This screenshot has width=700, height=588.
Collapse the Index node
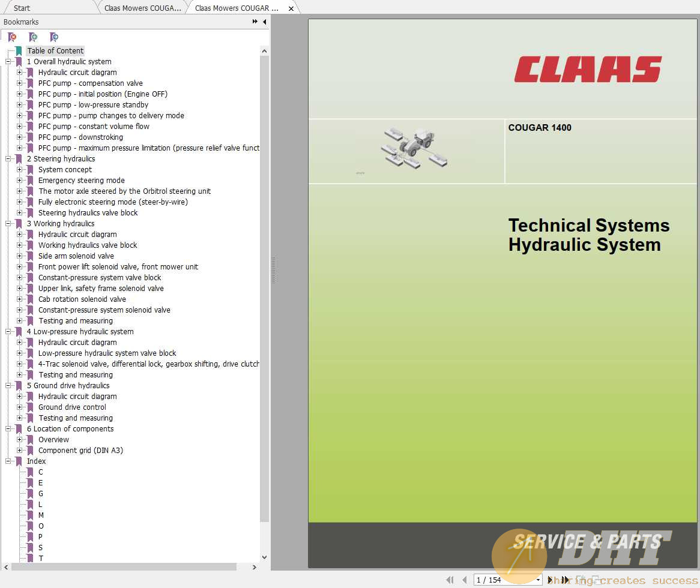pos(8,461)
